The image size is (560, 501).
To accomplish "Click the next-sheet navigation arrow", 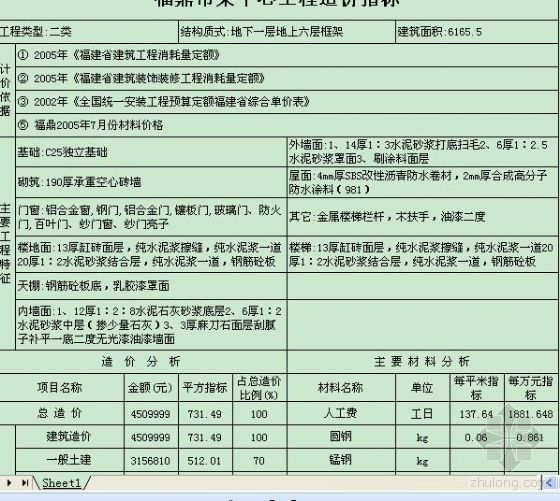I will tap(9, 483).
